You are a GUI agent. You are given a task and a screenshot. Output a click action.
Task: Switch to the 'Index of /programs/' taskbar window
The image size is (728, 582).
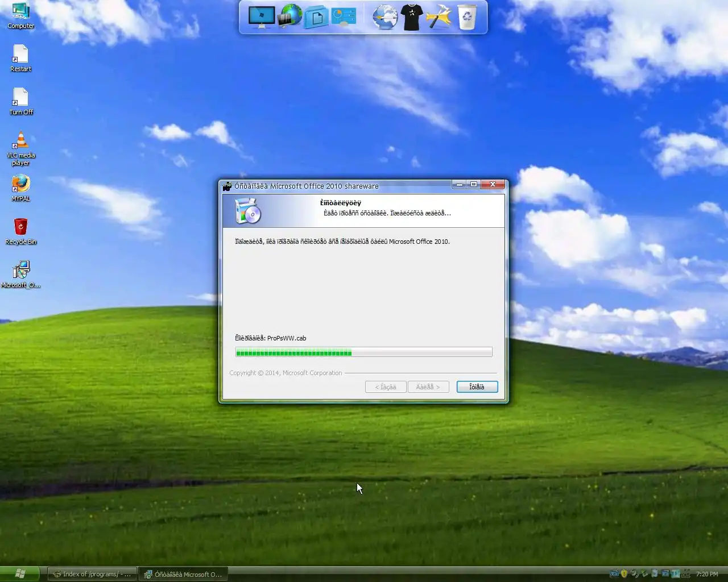point(92,574)
